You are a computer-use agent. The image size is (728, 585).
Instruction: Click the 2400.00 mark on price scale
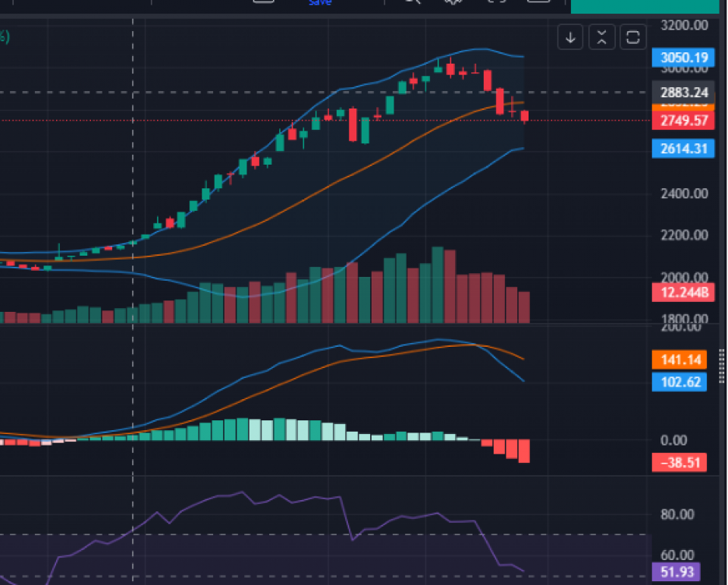coord(684,194)
